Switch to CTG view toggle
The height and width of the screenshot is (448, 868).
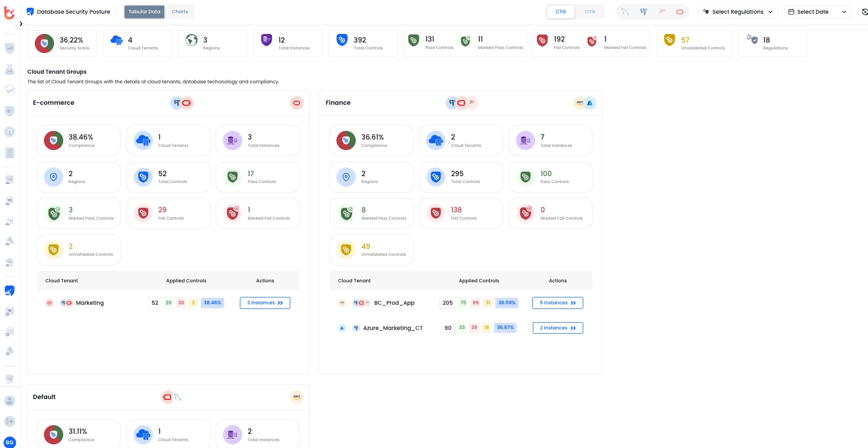coord(560,12)
